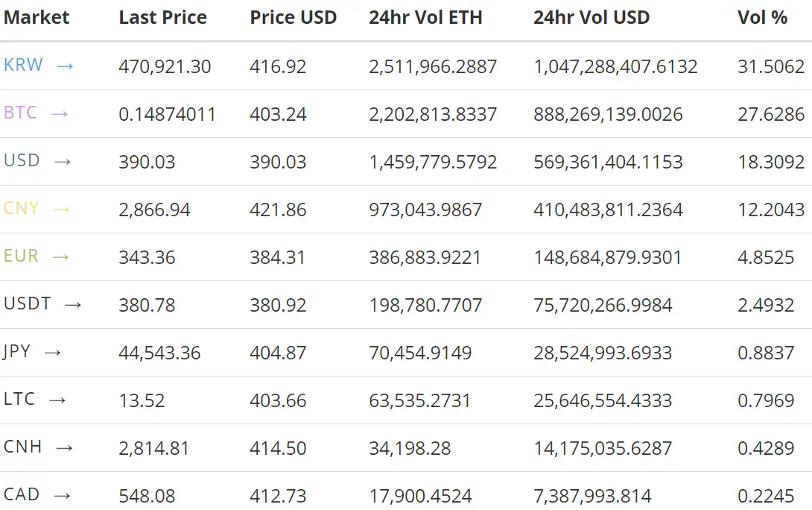This screenshot has width=812, height=510.
Task: Click the arrow icon next to USD market
Action: (x=63, y=162)
